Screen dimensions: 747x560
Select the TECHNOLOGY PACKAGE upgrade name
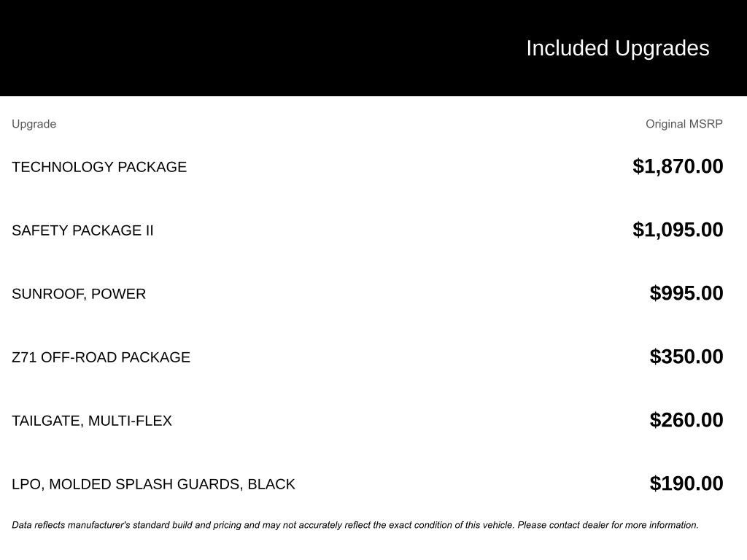coord(99,167)
